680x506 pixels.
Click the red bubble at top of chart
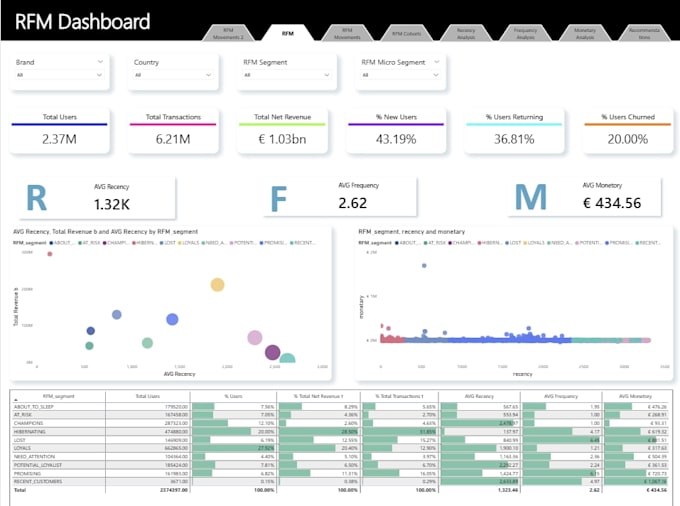[x=50, y=254]
